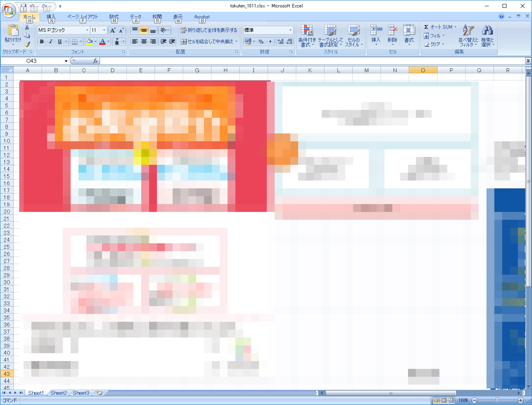532x405 pixels.
Task: Switch to the 数式 ribbon tab
Action: pos(114,17)
